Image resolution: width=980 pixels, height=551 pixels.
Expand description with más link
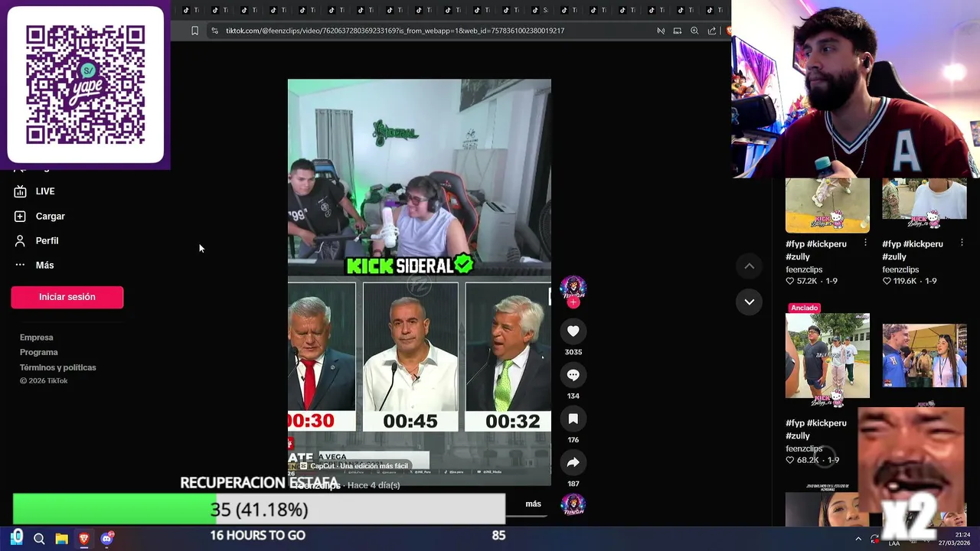coord(534,504)
